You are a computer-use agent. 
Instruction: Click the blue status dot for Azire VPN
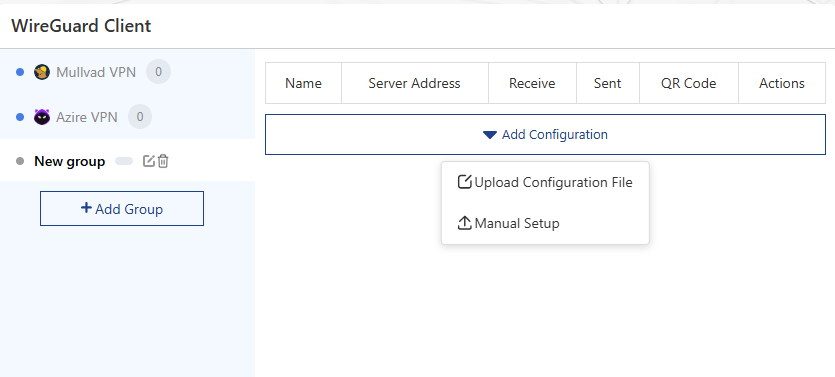[x=20, y=117]
